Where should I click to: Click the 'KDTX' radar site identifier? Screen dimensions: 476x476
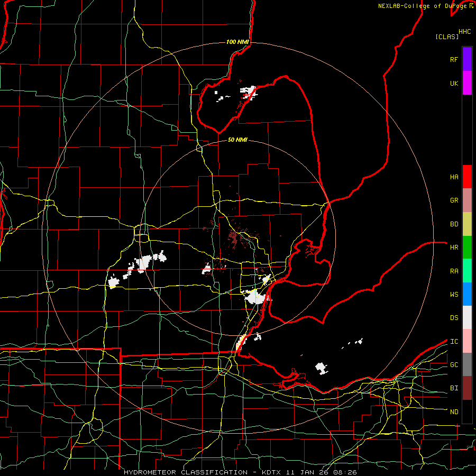point(272,472)
